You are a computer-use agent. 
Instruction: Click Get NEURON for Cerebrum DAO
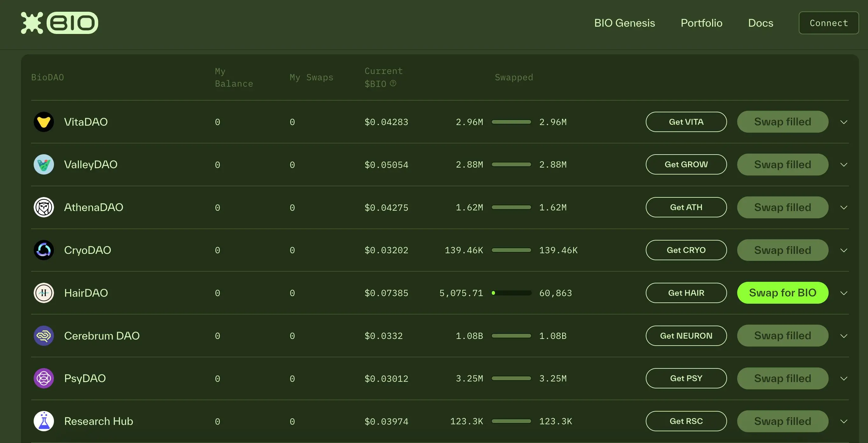686,335
